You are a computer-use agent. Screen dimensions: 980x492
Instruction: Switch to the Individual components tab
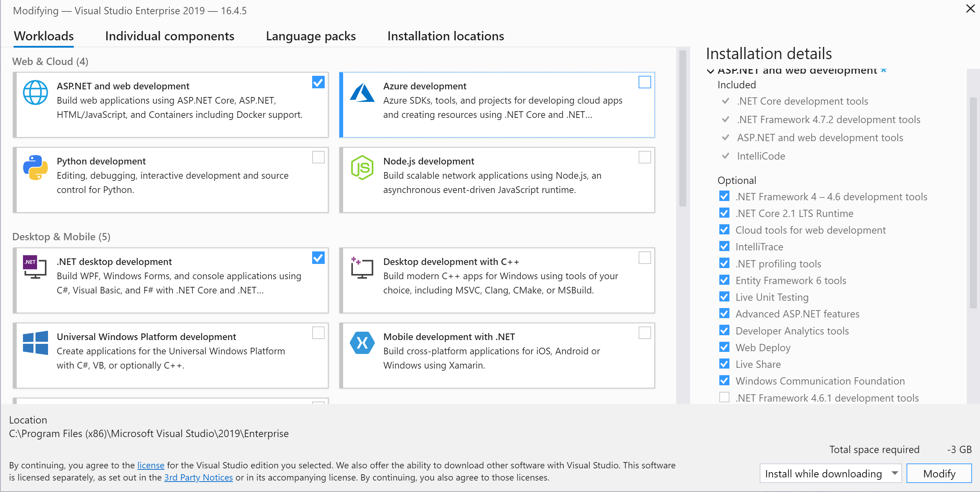[x=169, y=36]
